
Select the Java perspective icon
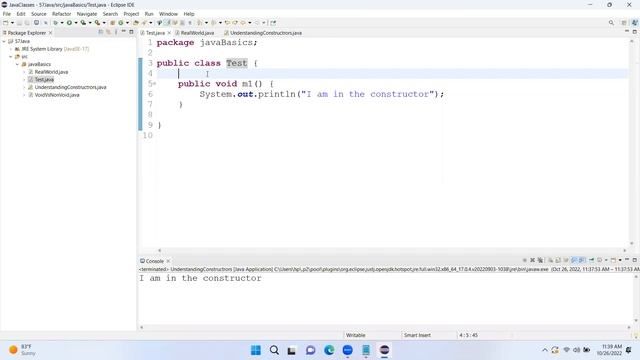point(634,23)
